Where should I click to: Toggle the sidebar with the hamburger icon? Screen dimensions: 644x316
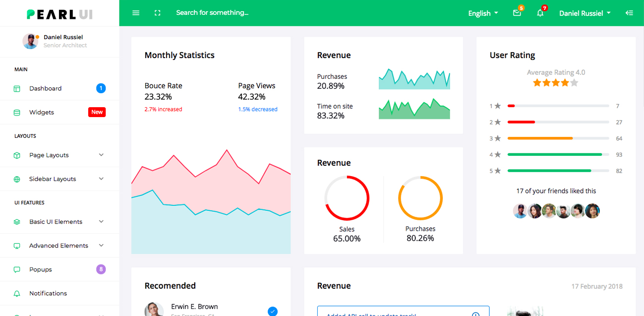[136, 13]
